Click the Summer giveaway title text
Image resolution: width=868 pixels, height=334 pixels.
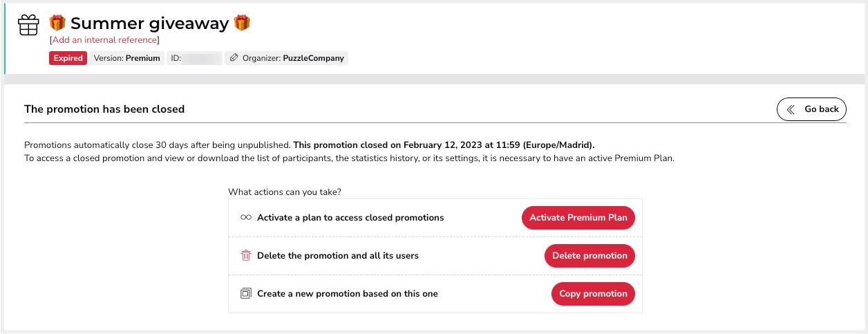tap(149, 24)
